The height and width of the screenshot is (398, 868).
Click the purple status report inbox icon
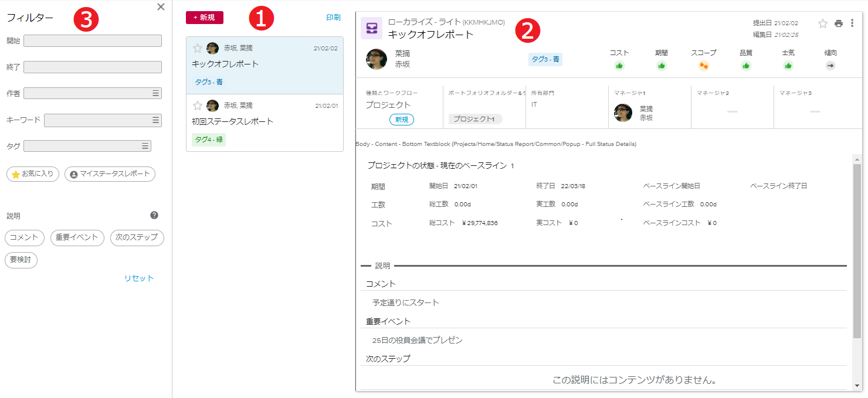tap(371, 28)
